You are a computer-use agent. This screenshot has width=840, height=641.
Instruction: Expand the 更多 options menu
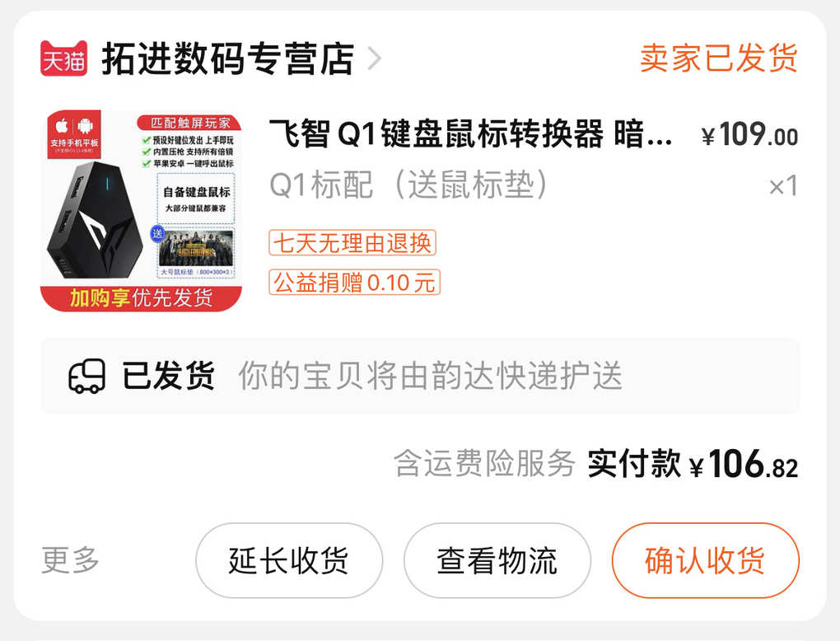[x=70, y=560]
